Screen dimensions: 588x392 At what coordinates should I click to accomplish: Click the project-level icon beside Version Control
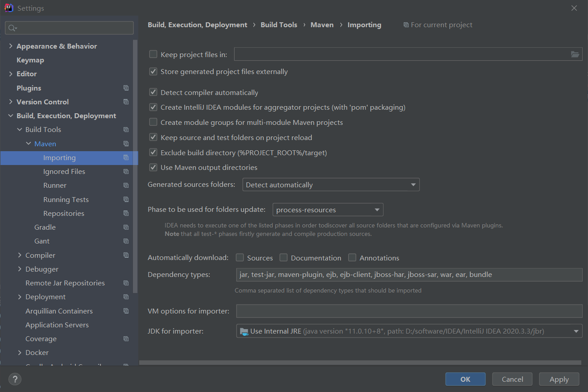pyautogui.click(x=126, y=102)
